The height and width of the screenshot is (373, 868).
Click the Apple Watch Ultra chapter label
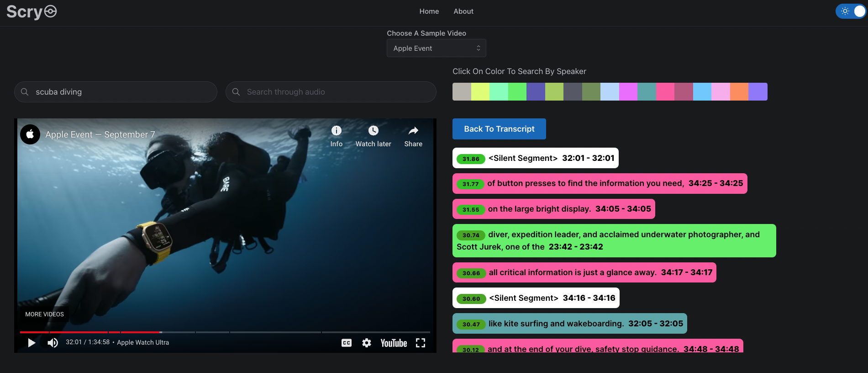point(143,342)
